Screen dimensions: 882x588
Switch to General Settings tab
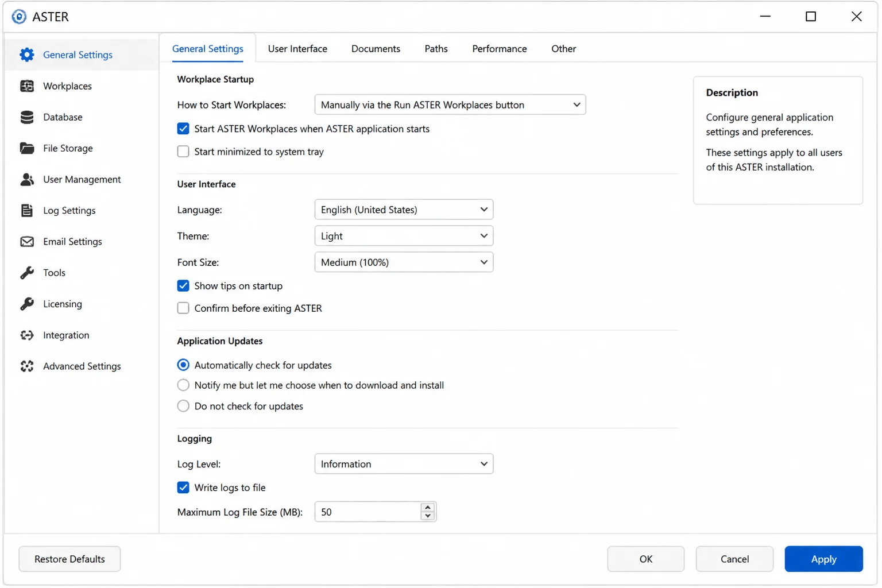point(208,49)
